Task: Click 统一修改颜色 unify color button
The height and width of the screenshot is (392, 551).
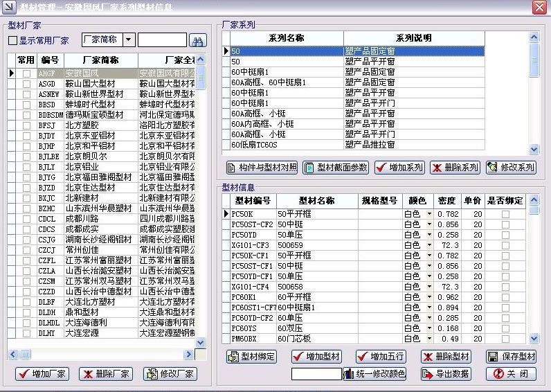Action: pyautogui.click(x=374, y=374)
